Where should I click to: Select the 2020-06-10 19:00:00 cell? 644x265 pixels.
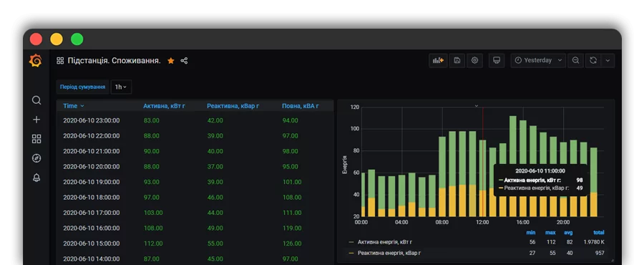pyautogui.click(x=91, y=182)
